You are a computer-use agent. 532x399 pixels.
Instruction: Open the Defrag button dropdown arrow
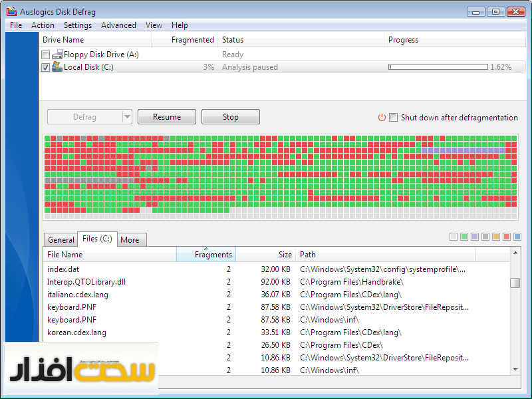[127, 117]
